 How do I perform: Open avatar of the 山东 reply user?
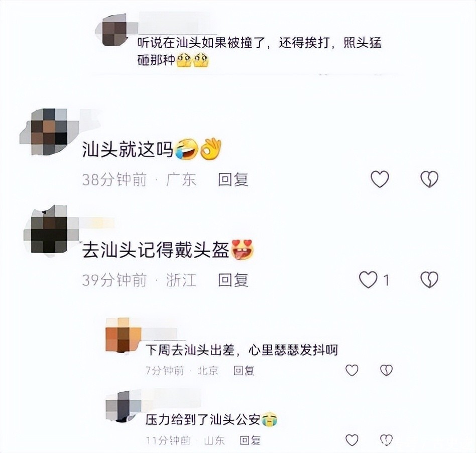(123, 406)
